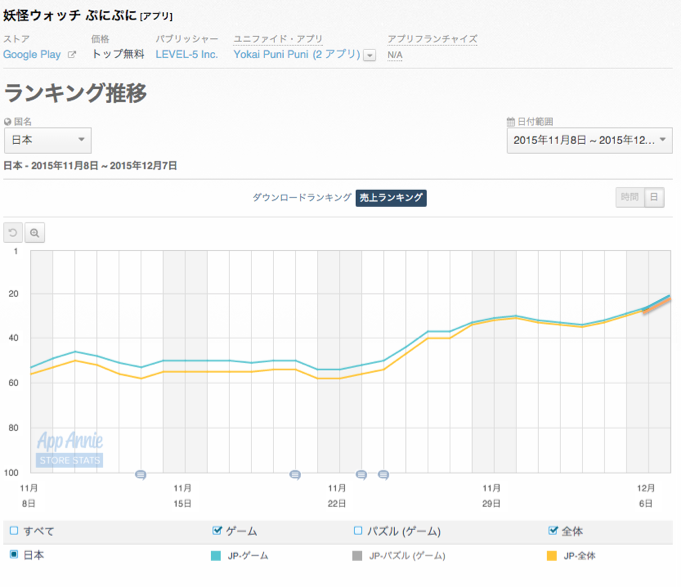Enable the パズル (ゲーム) checkbox
The width and height of the screenshot is (681, 588).
(358, 531)
